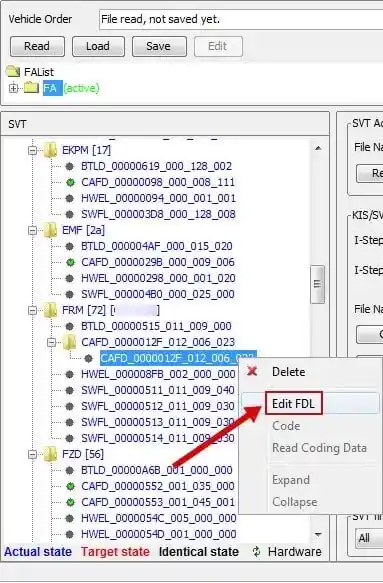Click SVT tree scrollbar up arrow
The height and width of the screenshot is (583, 383).
coord(318,148)
